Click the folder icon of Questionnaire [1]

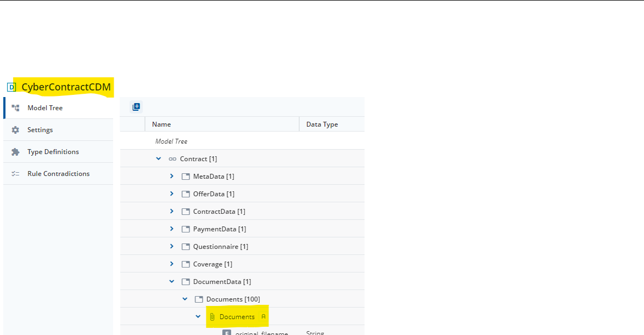(x=186, y=247)
